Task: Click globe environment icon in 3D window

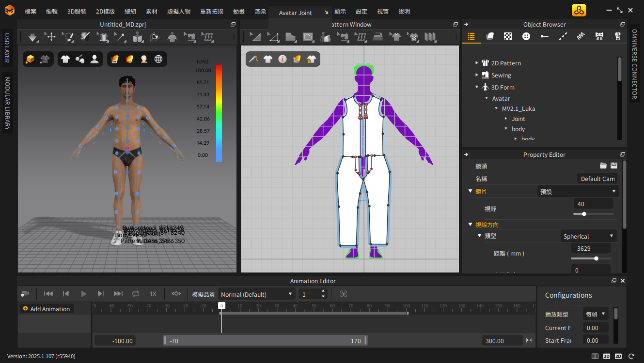Action: 158,59
